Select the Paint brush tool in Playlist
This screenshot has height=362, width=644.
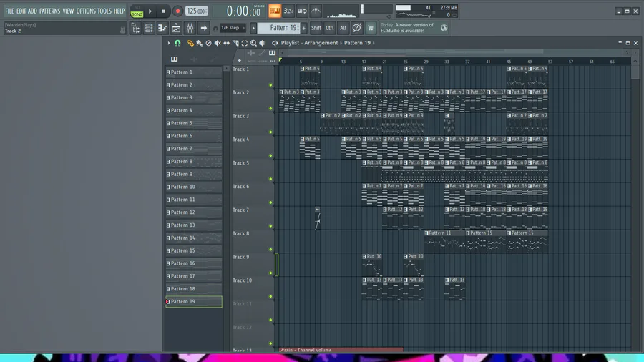[x=199, y=43]
